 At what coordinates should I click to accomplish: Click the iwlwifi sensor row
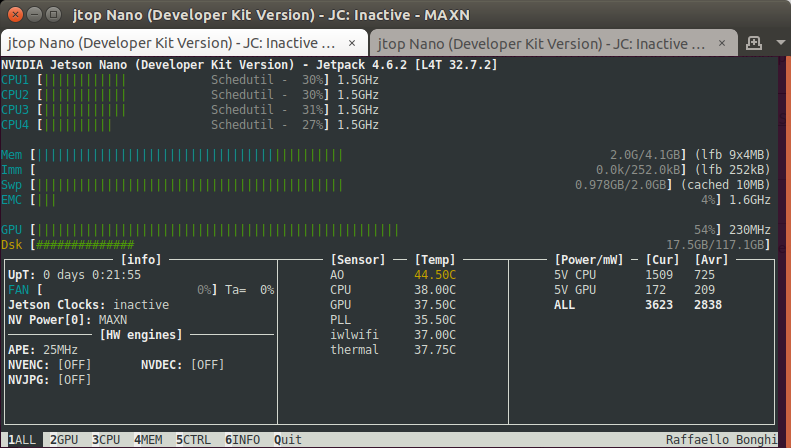(x=393, y=335)
